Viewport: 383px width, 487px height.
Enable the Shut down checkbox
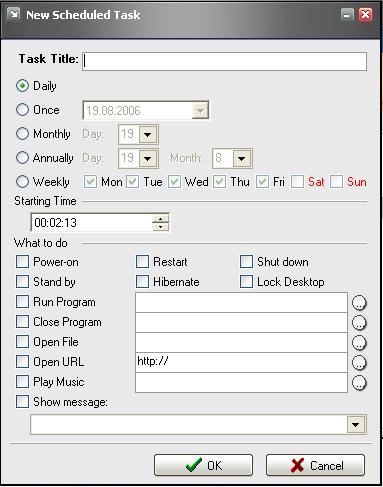click(x=246, y=262)
